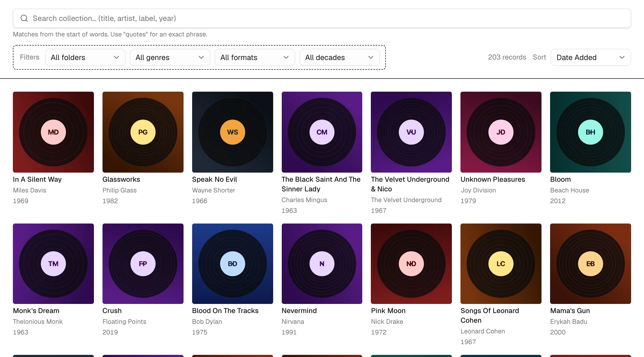Click artist name Erykah Badu
The image size is (644, 357).
point(569,322)
